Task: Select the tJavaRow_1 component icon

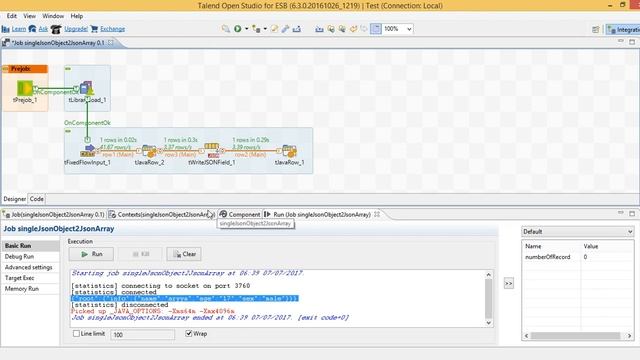Action: pyautogui.click(x=289, y=151)
